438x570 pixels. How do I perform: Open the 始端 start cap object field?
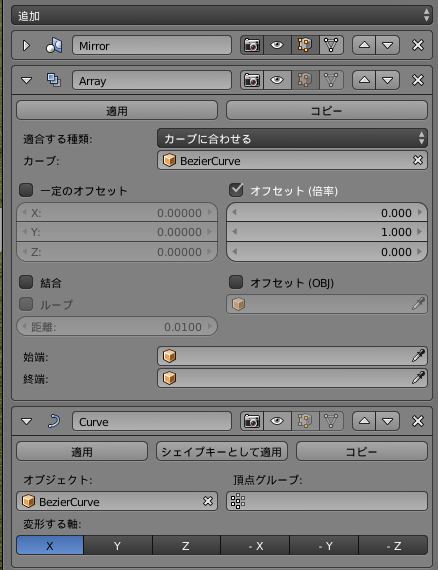click(x=292, y=356)
